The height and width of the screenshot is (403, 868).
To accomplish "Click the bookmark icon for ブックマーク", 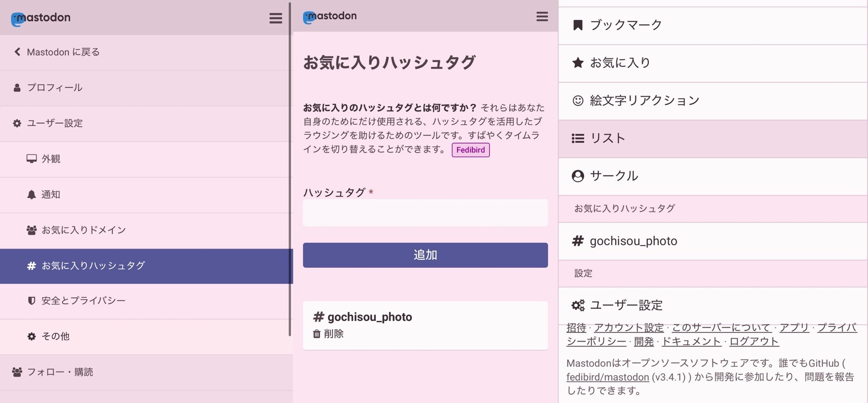I will coord(577,25).
